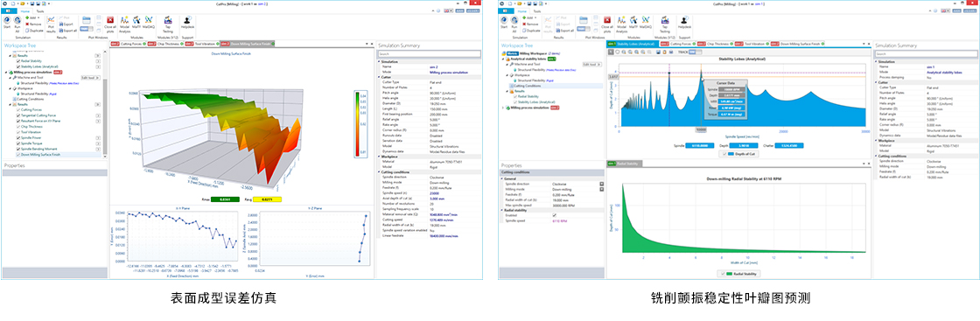Switch to Tools ribbon tab in left window
This screenshot has width=980, height=321.
coord(40,11)
